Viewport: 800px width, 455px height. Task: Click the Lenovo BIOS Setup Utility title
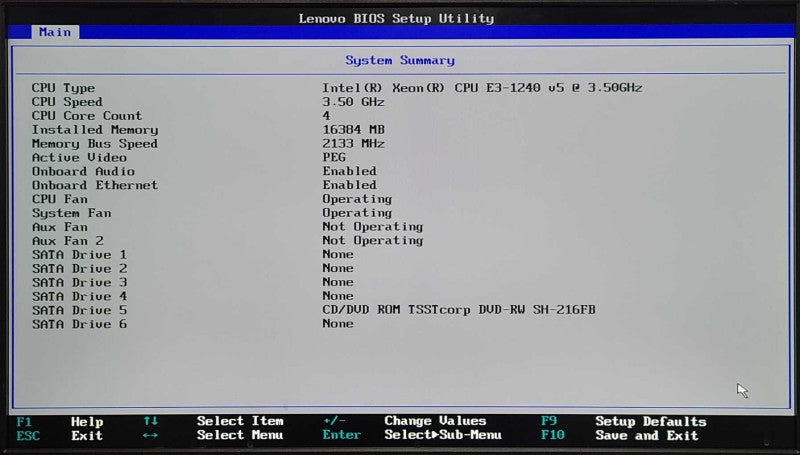(396, 19)
